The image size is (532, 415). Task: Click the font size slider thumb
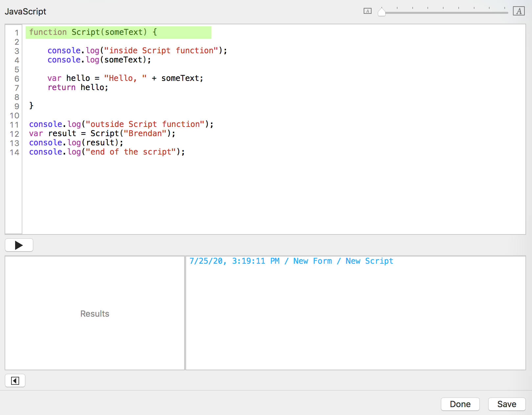click(x=381, y=12)
